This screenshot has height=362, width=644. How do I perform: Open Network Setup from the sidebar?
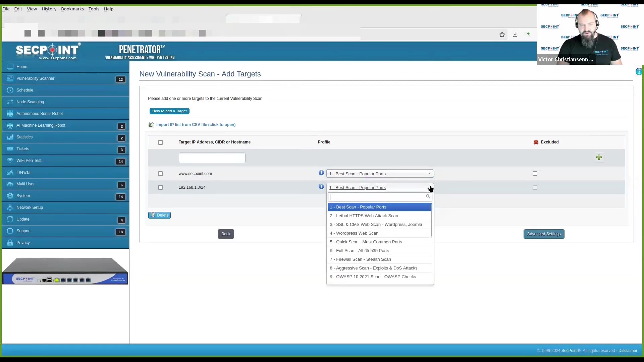[29, 207]
